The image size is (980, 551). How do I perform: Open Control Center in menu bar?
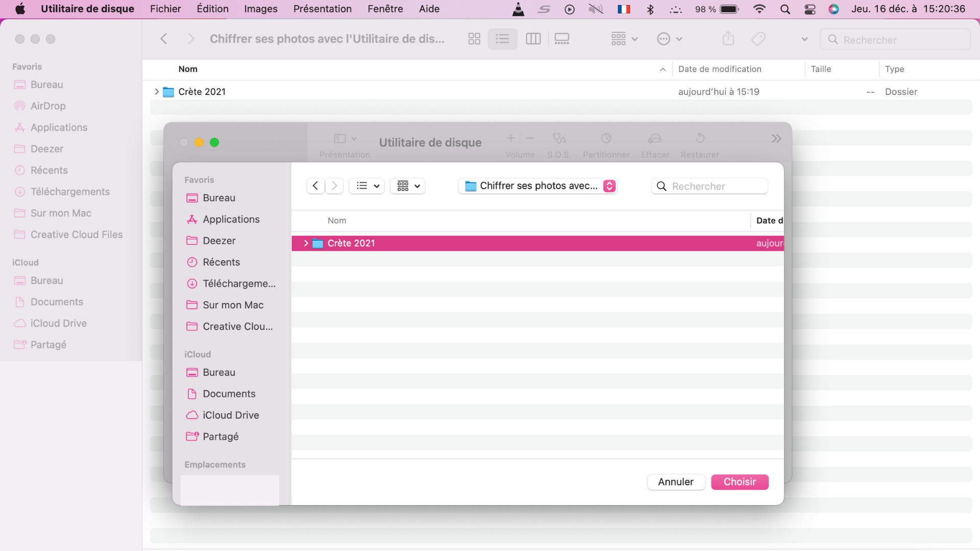(x=810, y=9)
